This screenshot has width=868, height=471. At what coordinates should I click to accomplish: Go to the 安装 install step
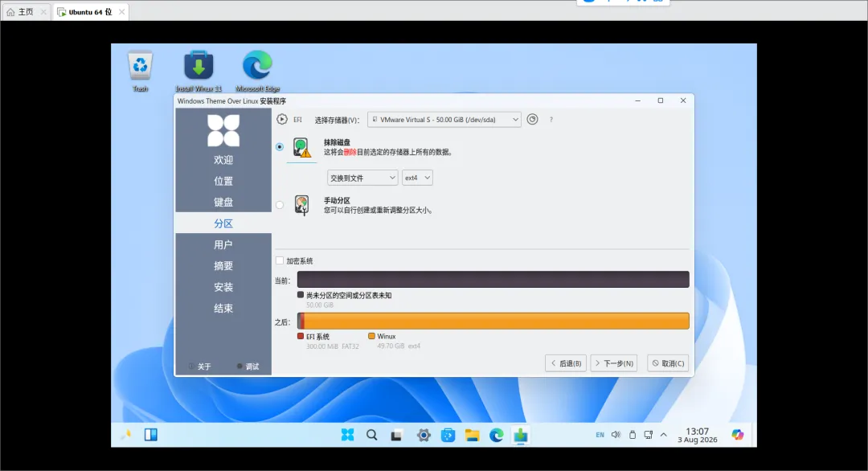click(x=223, y=287)
